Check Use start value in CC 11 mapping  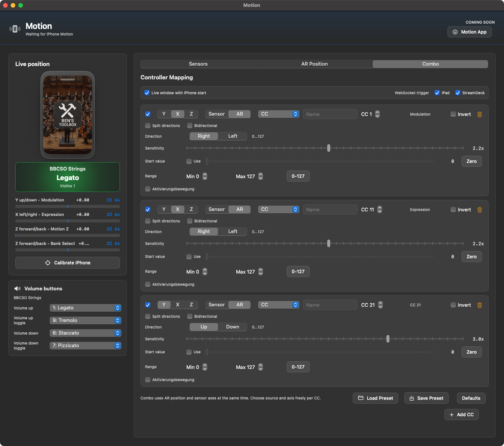[x=189, y=257]
